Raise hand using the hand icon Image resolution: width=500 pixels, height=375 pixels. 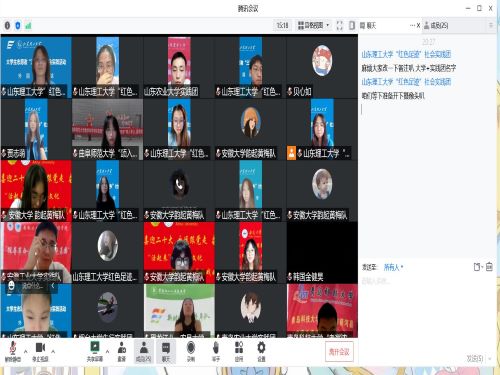(x=216, y=351)
